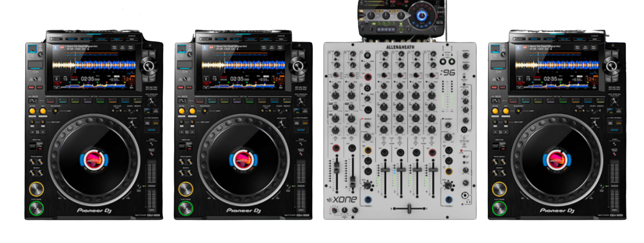Click the crossfader on the Xone:96 mixer
The height and width of the screenshot is (243, 644).
click(x=410, y=208)
